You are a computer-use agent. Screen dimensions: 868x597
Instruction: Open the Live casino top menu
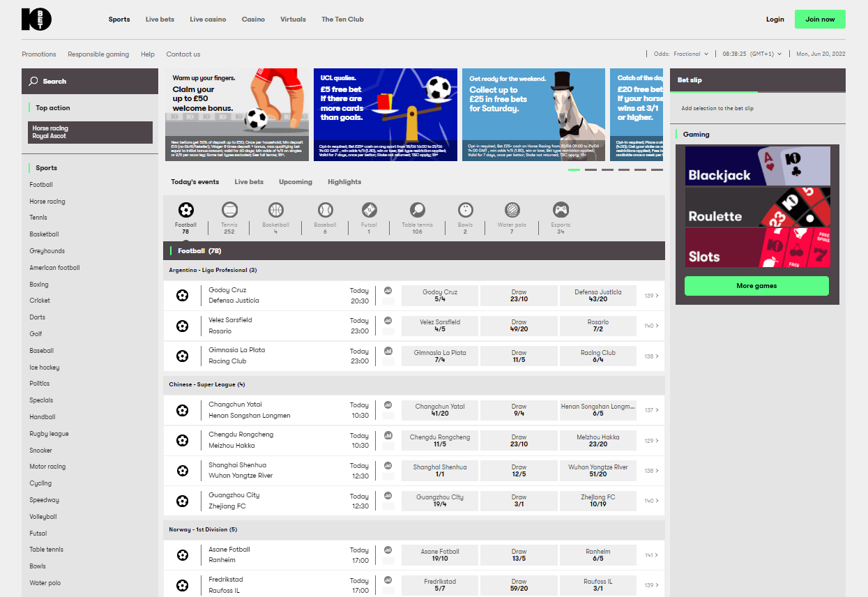click(x=208, y=20)
